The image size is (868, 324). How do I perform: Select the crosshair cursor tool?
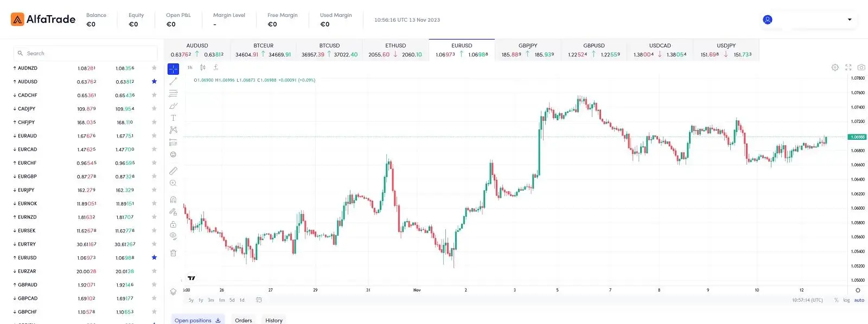point(173,69)
